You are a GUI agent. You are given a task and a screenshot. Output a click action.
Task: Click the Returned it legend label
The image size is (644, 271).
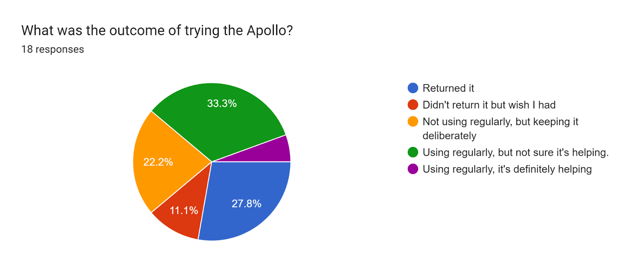coord(448,88)
